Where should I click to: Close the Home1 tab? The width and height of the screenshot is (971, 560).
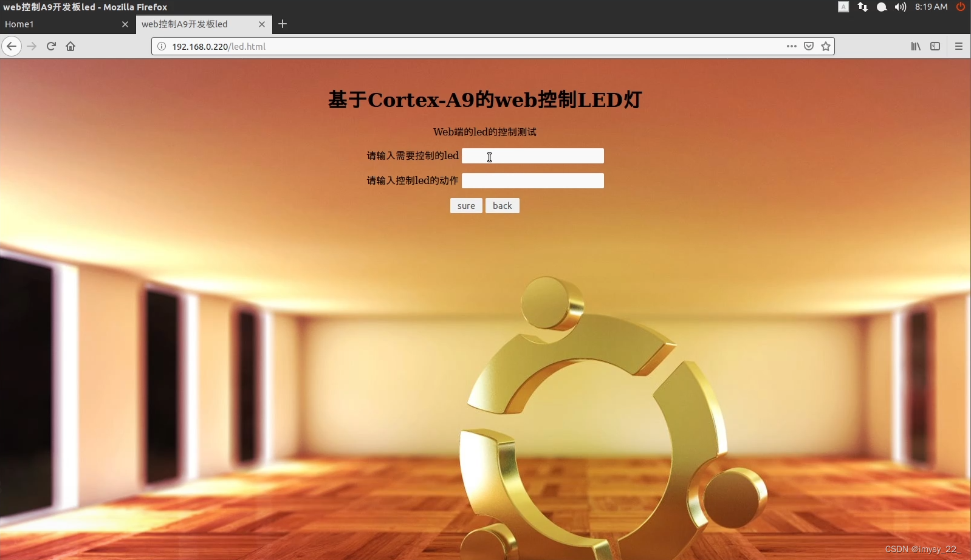125,24
